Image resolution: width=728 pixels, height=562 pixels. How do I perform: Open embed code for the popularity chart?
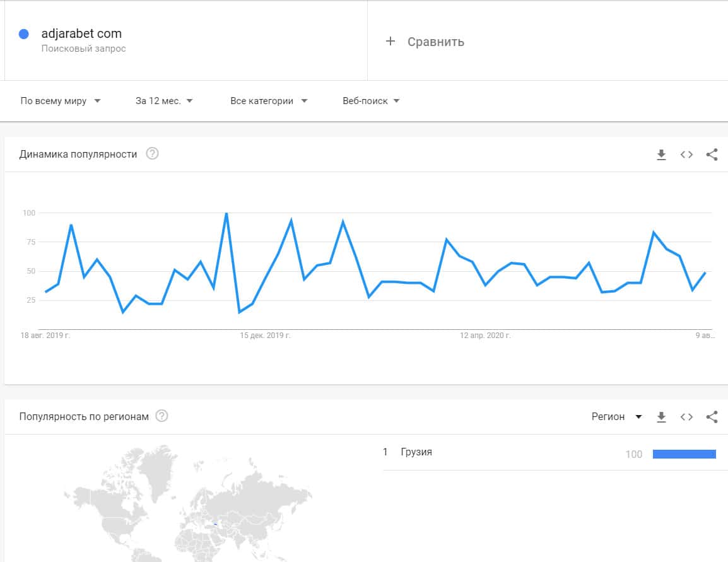686,155
